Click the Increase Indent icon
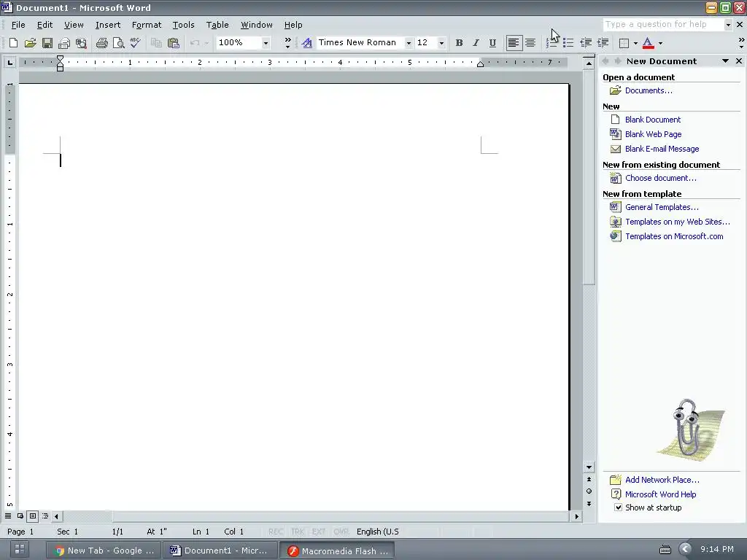Image resolution: width=747 pixels, height=560 pixels. point(603,43)
